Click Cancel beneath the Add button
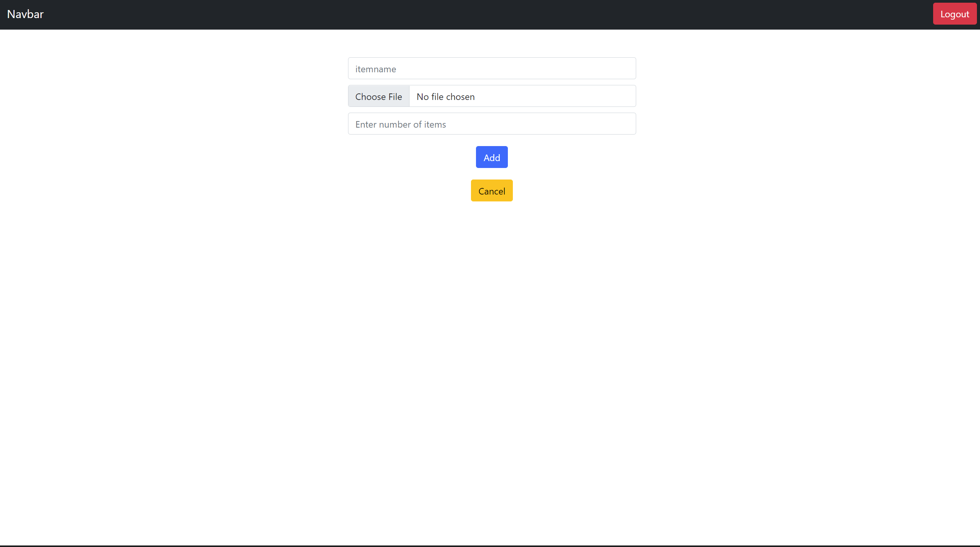The image size is (980, 547). [491, 191]
